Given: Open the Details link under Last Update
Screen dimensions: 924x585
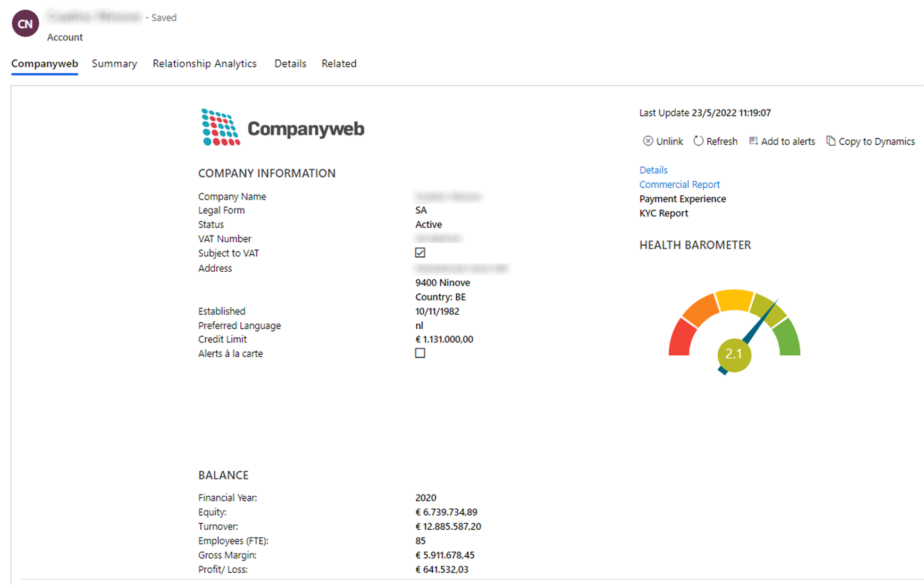Looking at the screenshot, I should click(653, 170).
